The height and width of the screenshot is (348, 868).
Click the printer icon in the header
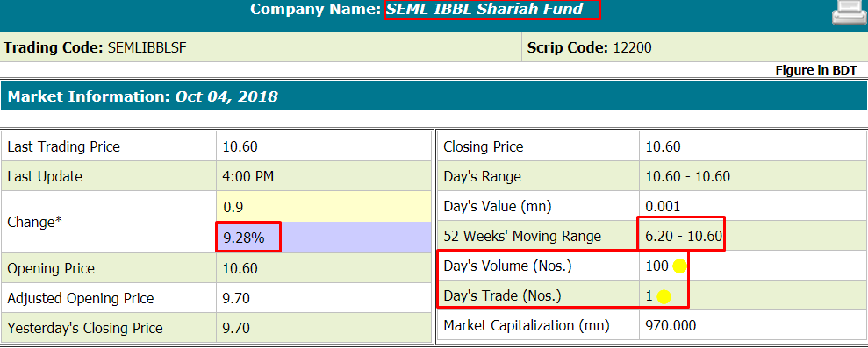pos(850,12)
